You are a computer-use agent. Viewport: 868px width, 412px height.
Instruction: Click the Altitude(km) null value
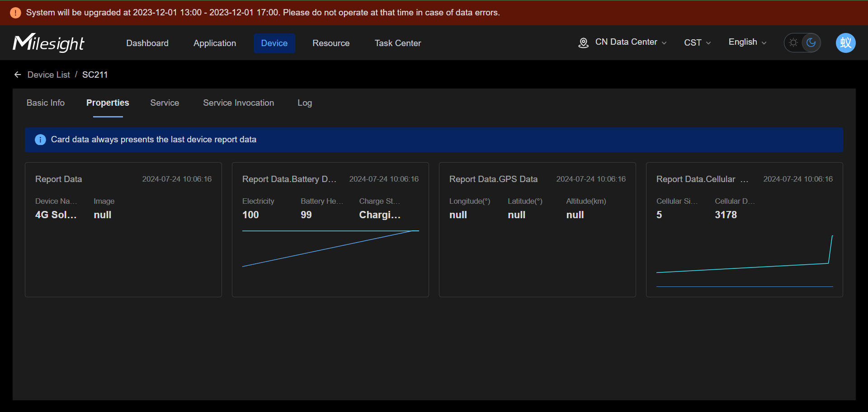575,215
